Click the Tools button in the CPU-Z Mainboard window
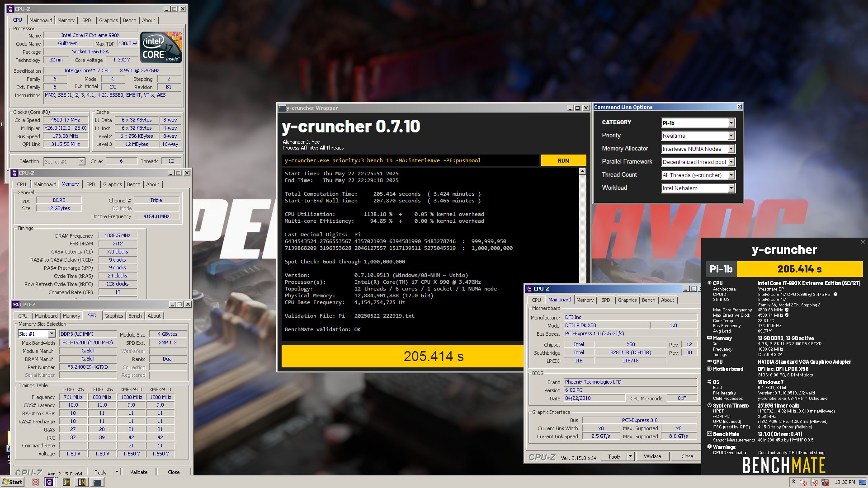Viewport: 868px width, 488px height. pos(614,456)
